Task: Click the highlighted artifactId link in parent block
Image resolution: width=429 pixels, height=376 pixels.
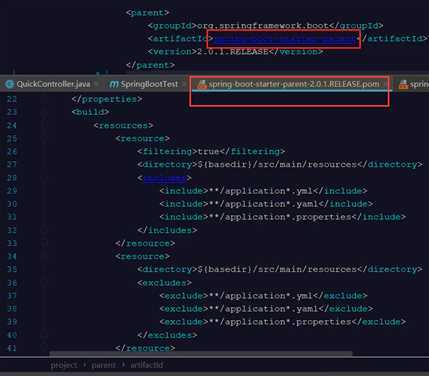Action: click(284, 39)
